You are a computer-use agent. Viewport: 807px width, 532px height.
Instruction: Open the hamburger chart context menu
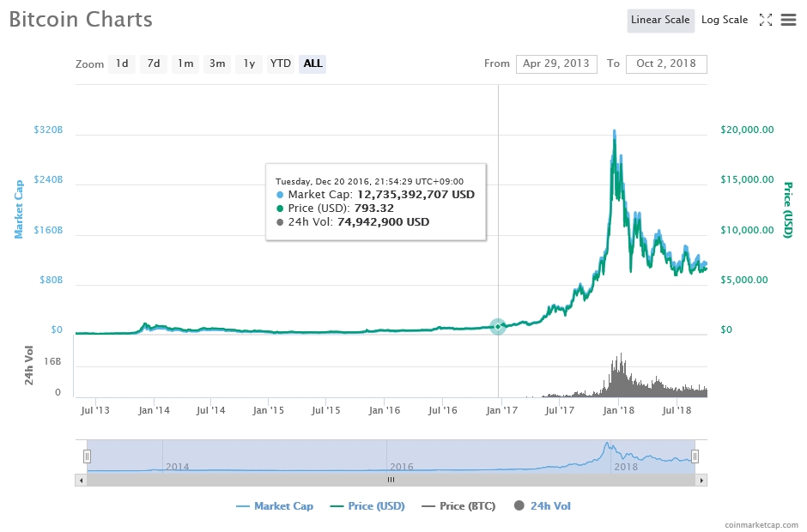click(x=788, y=20)
